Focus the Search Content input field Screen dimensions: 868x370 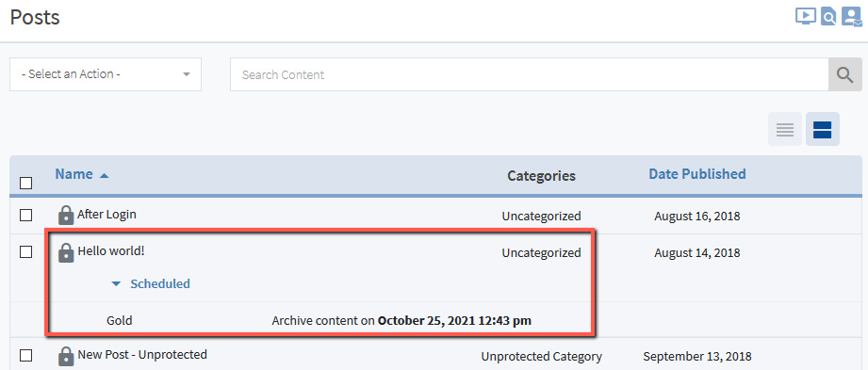(530, 74)
